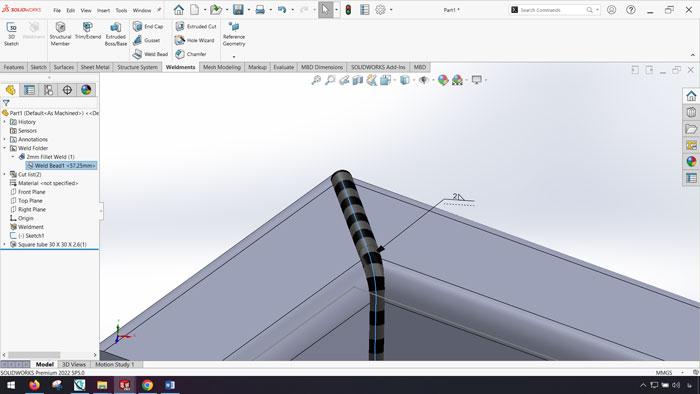Image resolution: width=700 pixels, height=394 pixels.
Task: Choose the Trim/Extend tool
Action: coord(88,31)
